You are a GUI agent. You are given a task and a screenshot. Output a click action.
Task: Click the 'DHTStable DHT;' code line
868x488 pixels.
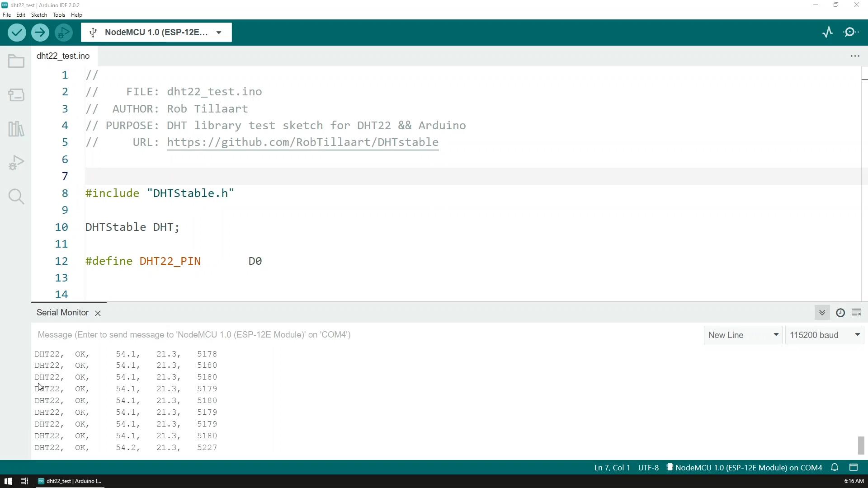(x=132, y=227)
